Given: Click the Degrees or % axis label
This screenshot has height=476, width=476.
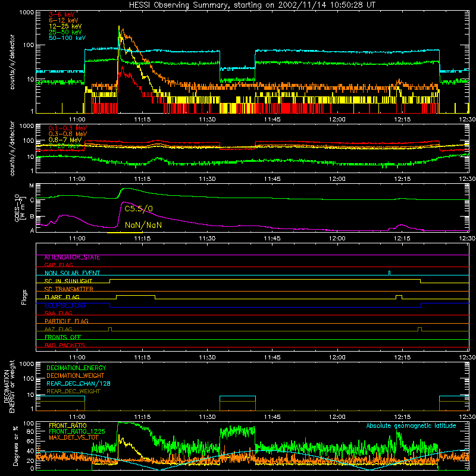Looking at the screenshot, I should [x=15, y=446].
